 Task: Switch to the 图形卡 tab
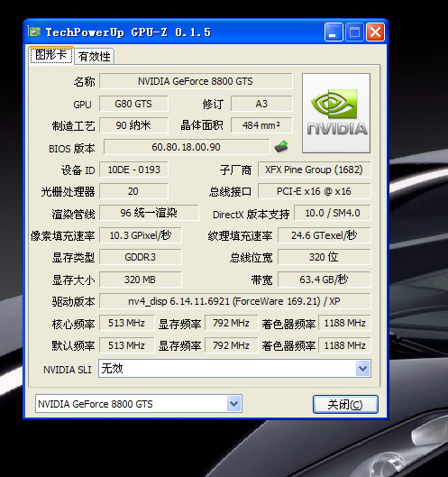coord(51,55)
